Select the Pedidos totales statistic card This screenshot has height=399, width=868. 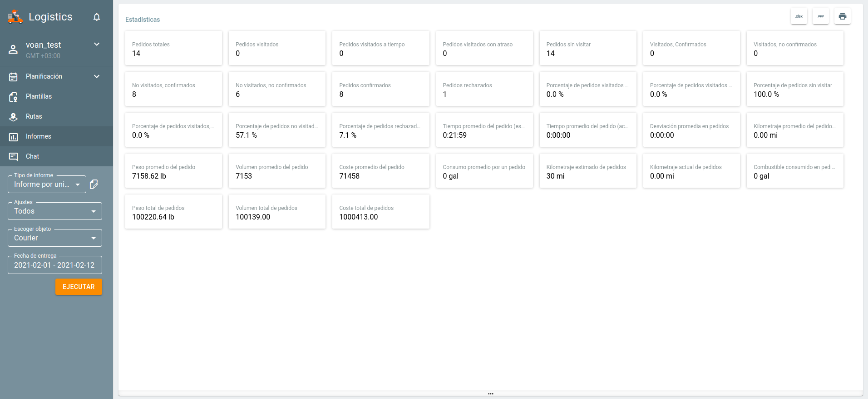[x=173, y=48]
